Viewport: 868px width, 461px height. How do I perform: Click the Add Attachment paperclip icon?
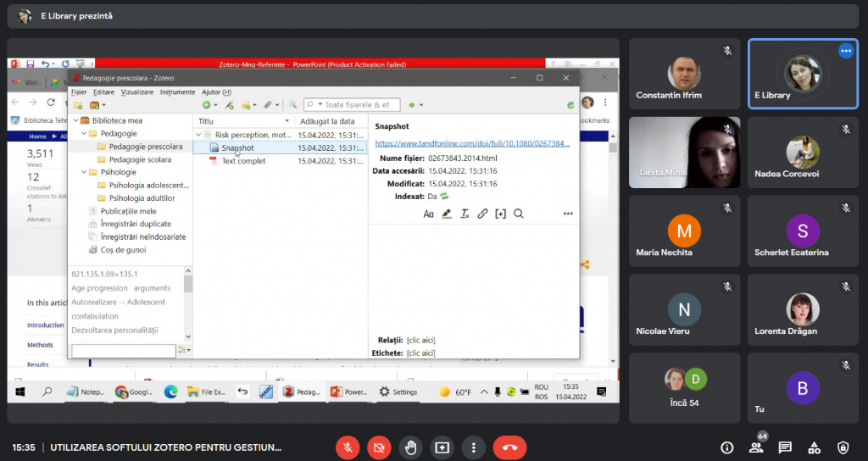(270, 105)
